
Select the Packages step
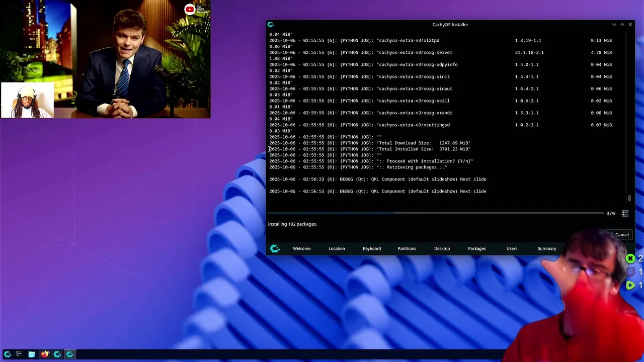pos(477,248)
